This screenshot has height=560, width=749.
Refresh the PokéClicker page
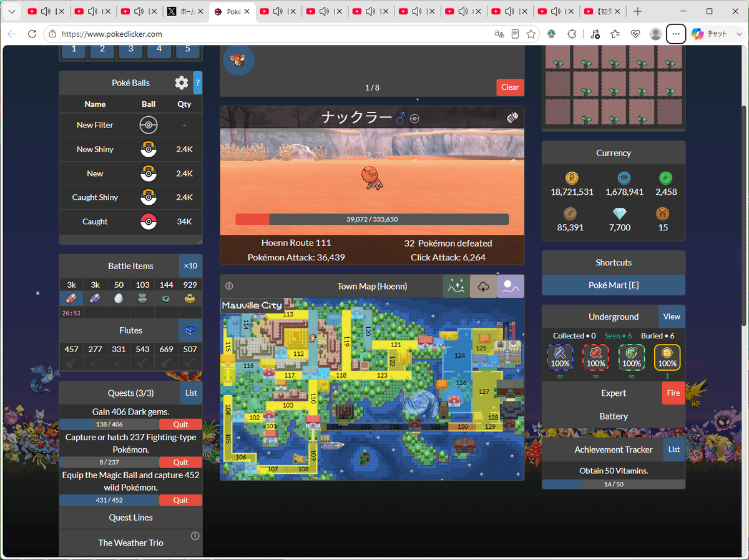[32, 34]
